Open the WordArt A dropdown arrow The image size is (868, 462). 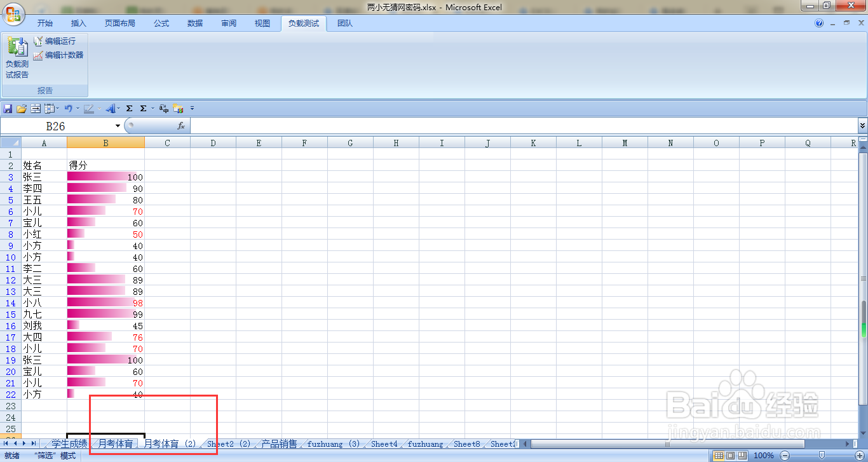click(x=118, y=109)
